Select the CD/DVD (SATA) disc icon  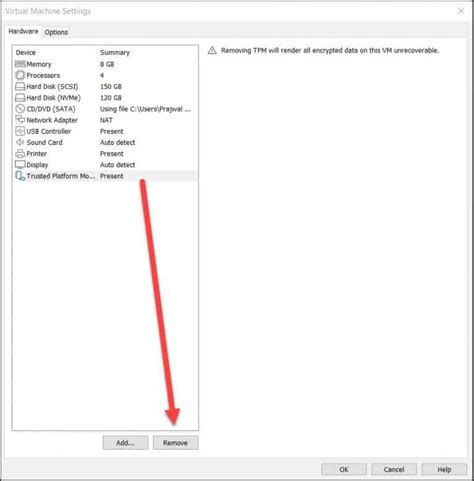tap(20, 109)
